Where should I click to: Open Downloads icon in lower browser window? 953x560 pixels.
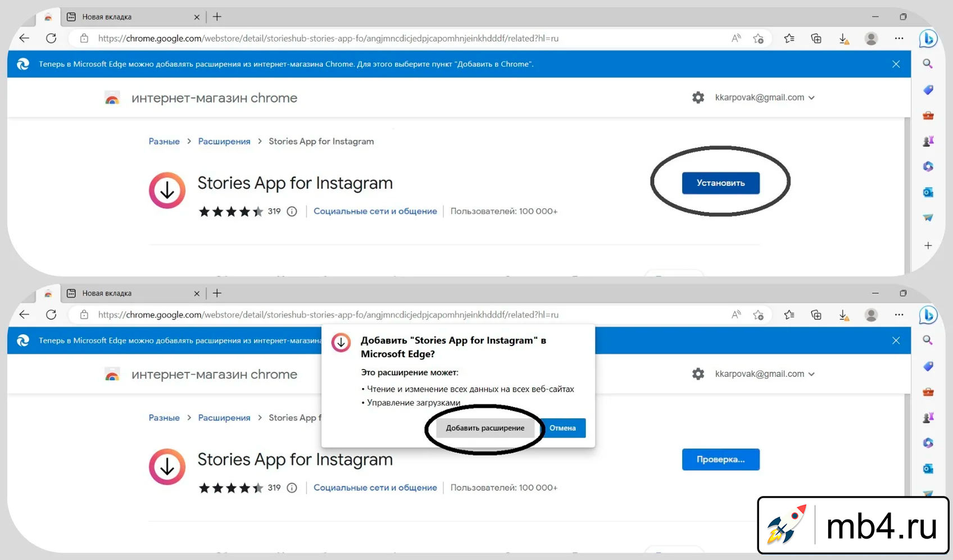point(843,315)
